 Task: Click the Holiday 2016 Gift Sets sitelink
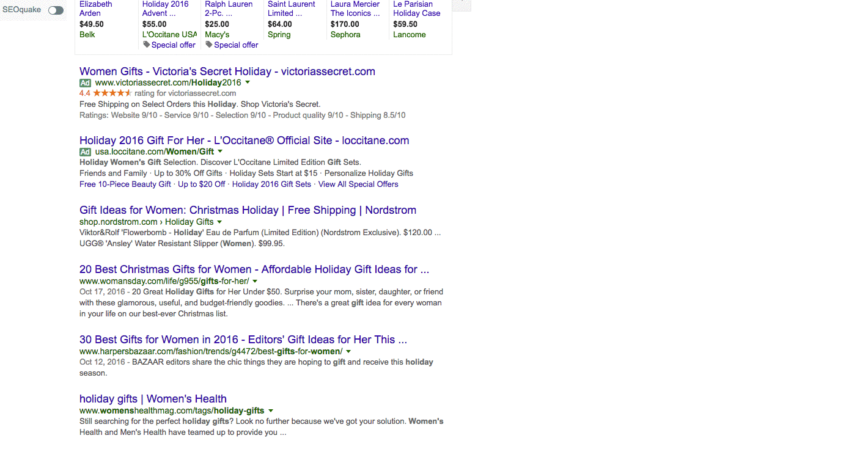[271, 184]
